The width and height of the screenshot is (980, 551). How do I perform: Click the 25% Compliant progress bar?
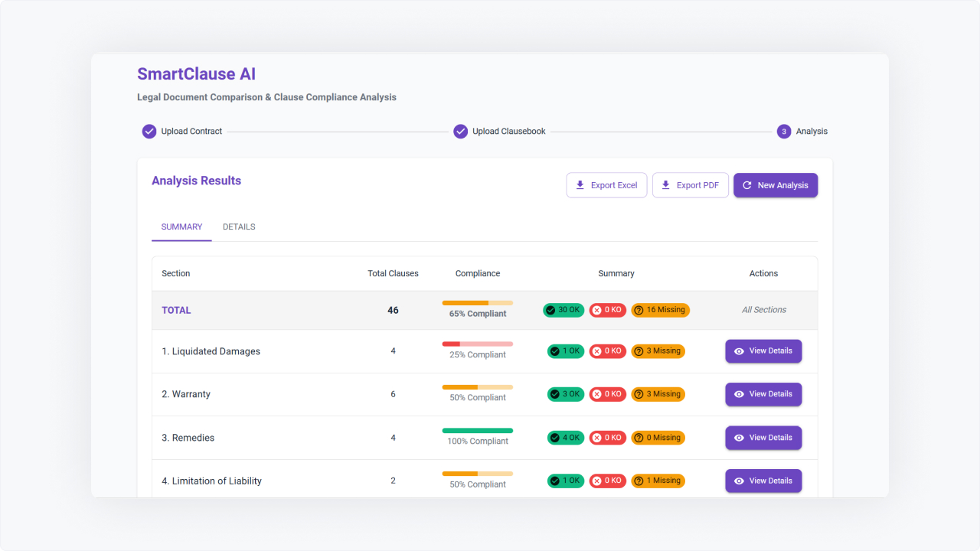tap(477, 344)
